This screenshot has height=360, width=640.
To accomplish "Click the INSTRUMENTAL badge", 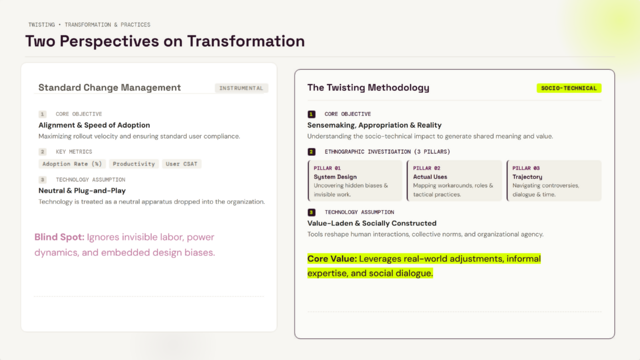I will click(241, 88).
